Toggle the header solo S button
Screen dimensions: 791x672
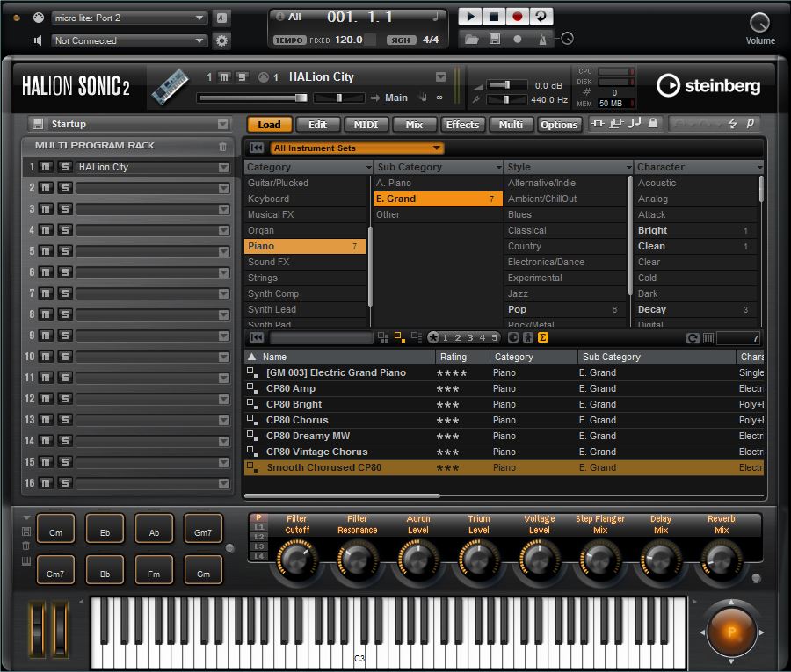(243, 77)
